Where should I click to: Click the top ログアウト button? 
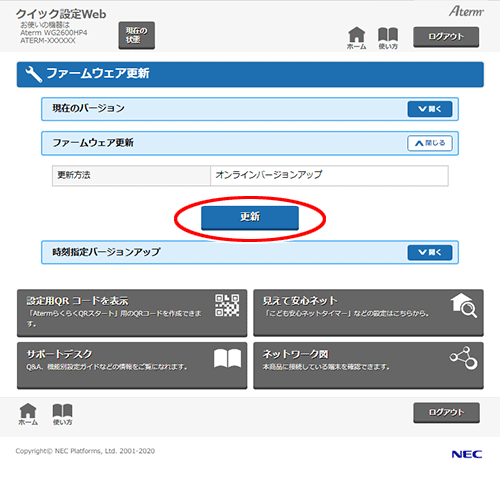446,37
